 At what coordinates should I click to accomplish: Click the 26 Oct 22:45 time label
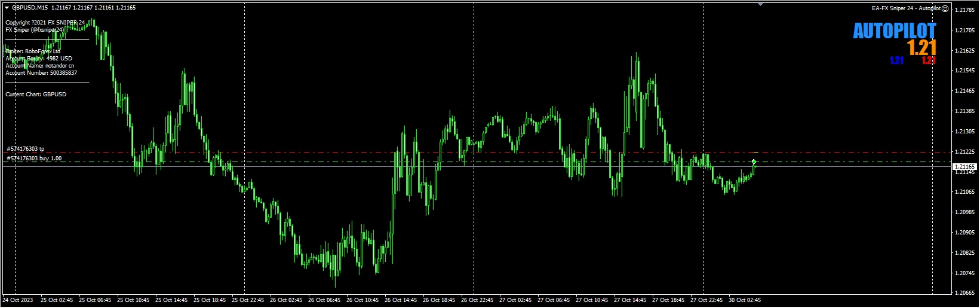pos(477,300)
